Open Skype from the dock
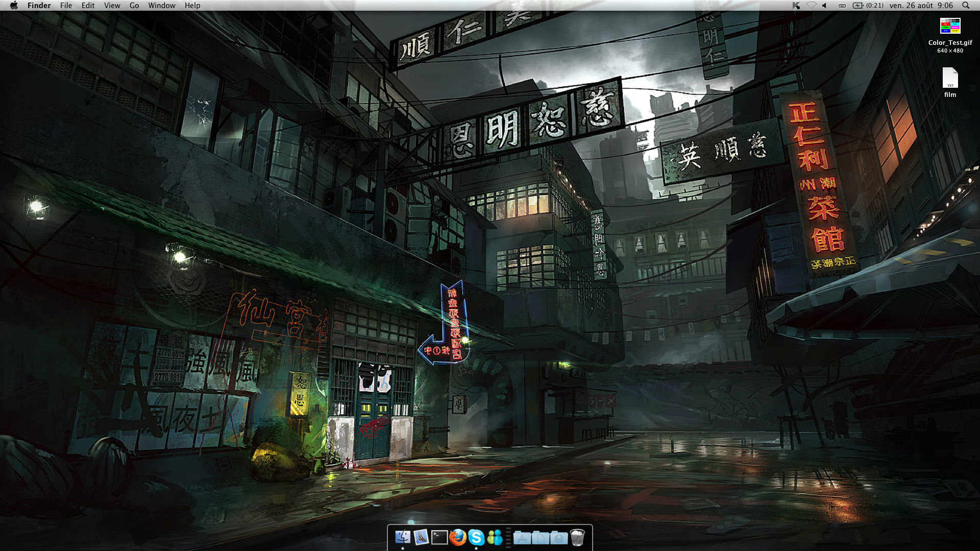The height and width of the screenshot is (551, 980). point(476,537)
